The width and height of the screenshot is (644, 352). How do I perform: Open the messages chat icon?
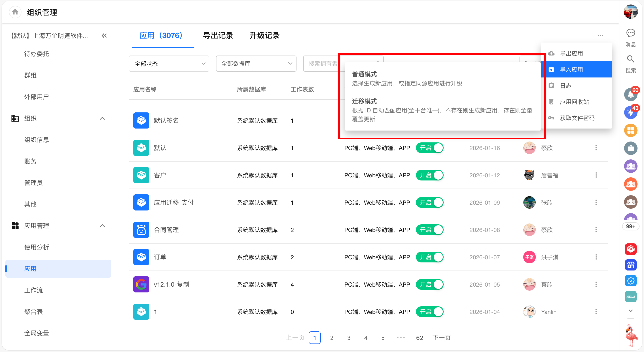tap(630, 33)
